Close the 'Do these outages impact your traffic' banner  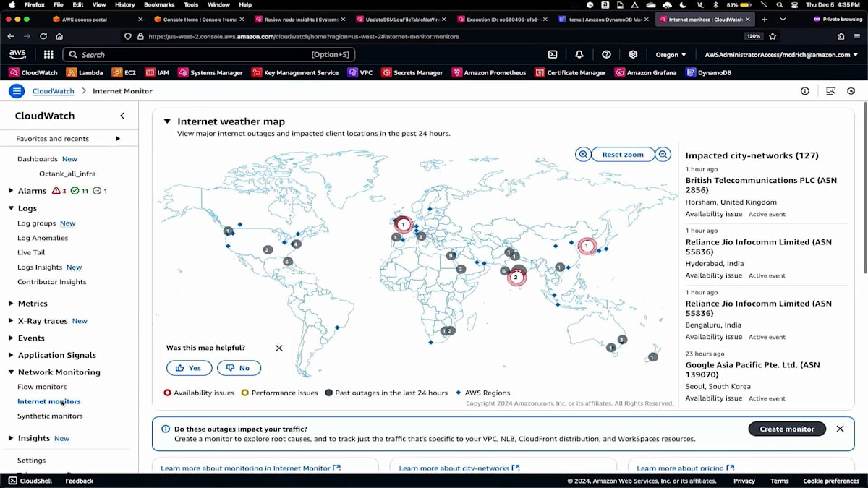[840, 429]
